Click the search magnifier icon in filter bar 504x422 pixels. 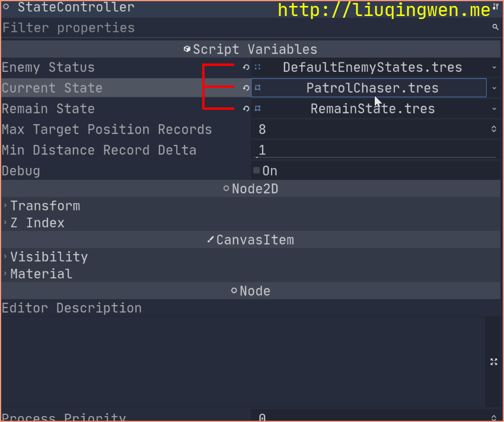pyautogui.click(x=495, y=27)
